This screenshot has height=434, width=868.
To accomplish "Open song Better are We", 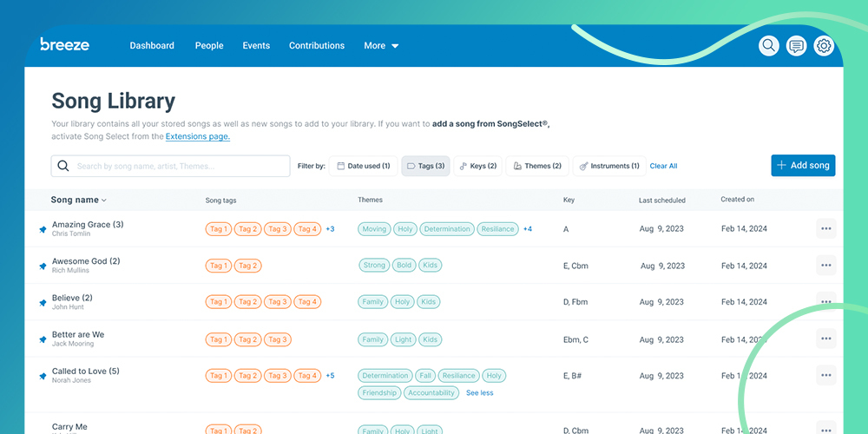I will [78, 334].
